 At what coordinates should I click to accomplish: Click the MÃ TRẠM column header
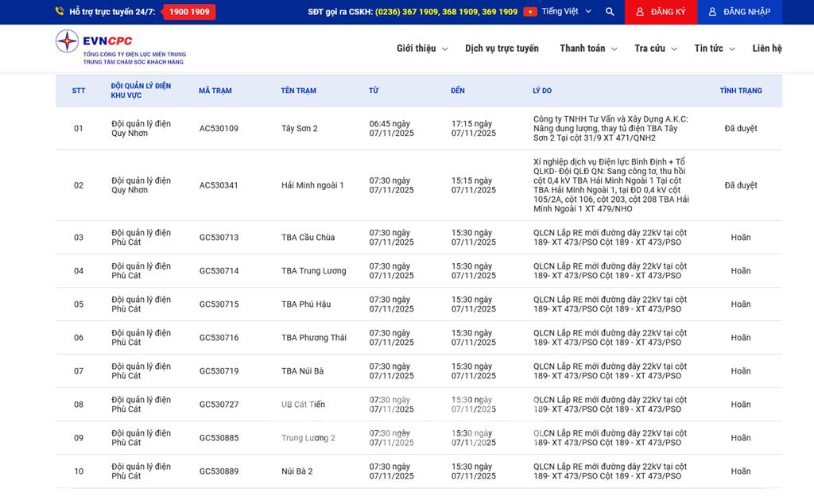click(215, 91)
